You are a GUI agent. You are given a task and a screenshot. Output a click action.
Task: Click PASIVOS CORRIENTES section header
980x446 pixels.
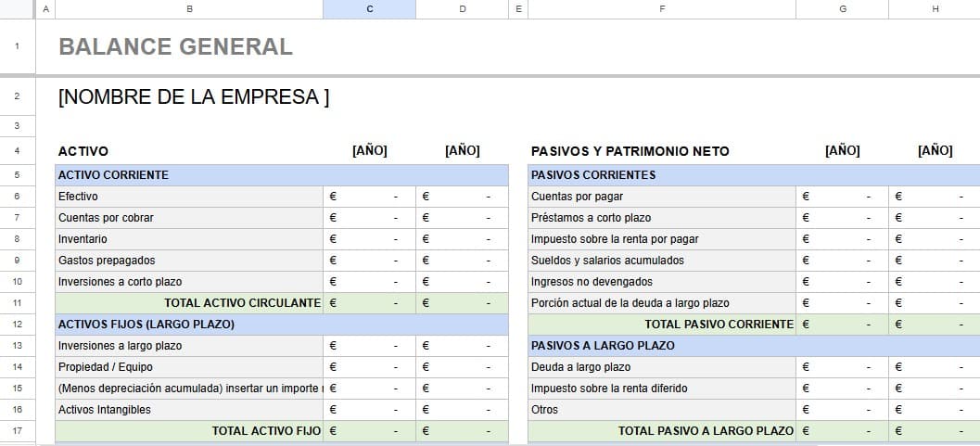pyautogui.click(x=754, y=175)
